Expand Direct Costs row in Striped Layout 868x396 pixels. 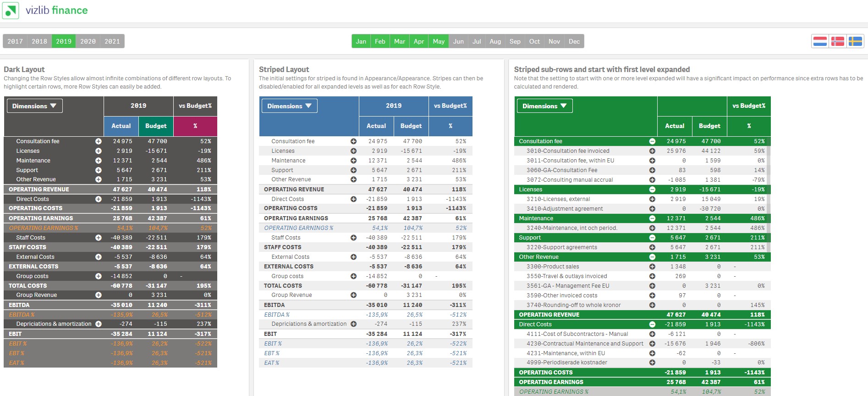click(x=353, y=199)
